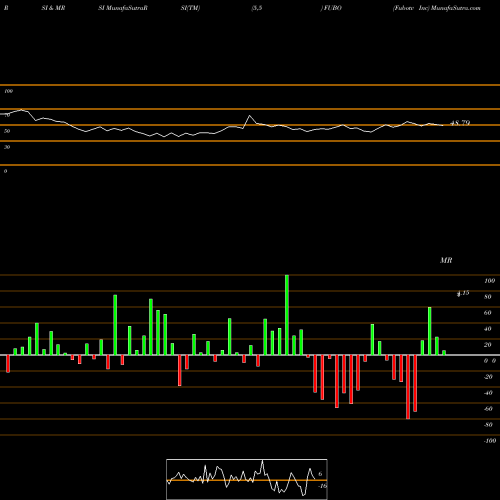500x500 pixels.
Task: Click the -60 label on the MR axis
Action: click(x=488, y=409)
